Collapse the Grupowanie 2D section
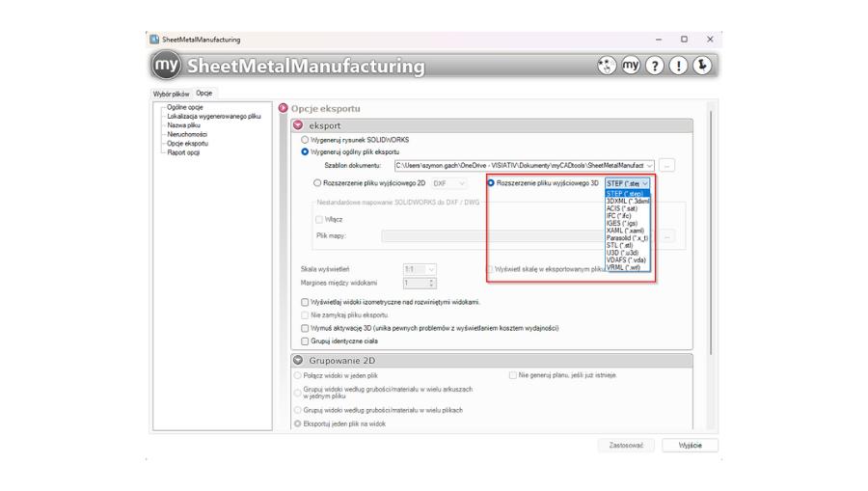The image size is (868, 491). pyautogui.click(x=298, y=361)
